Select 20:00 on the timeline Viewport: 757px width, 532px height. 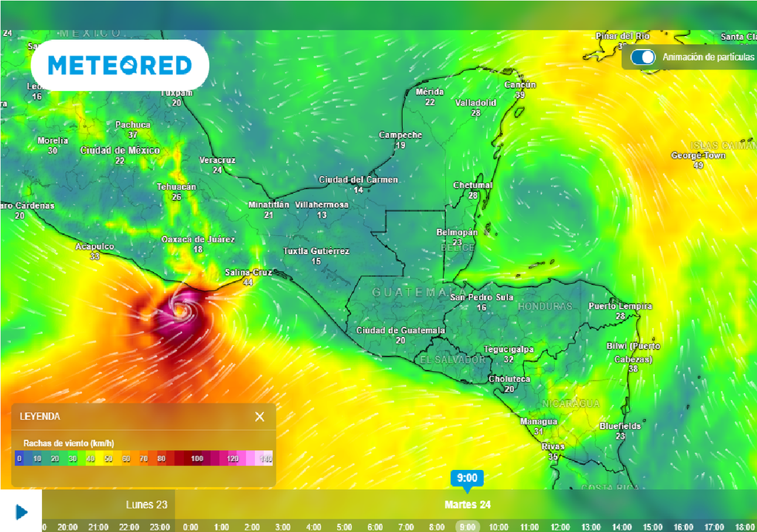pyautogui.click(x=67, y=527)
